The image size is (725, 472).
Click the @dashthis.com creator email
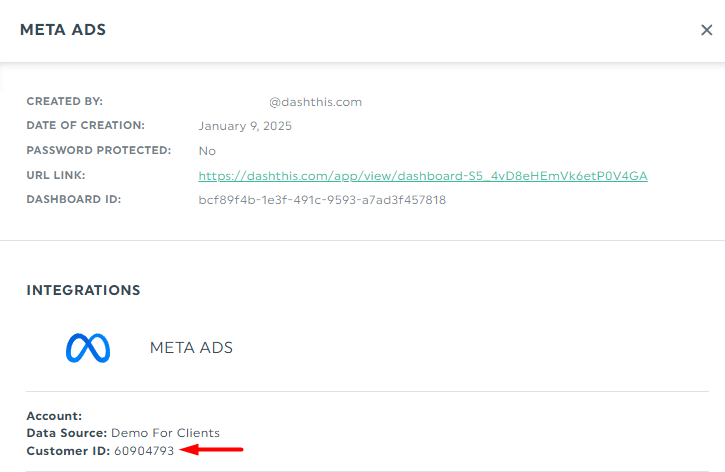tap(315, 102)
